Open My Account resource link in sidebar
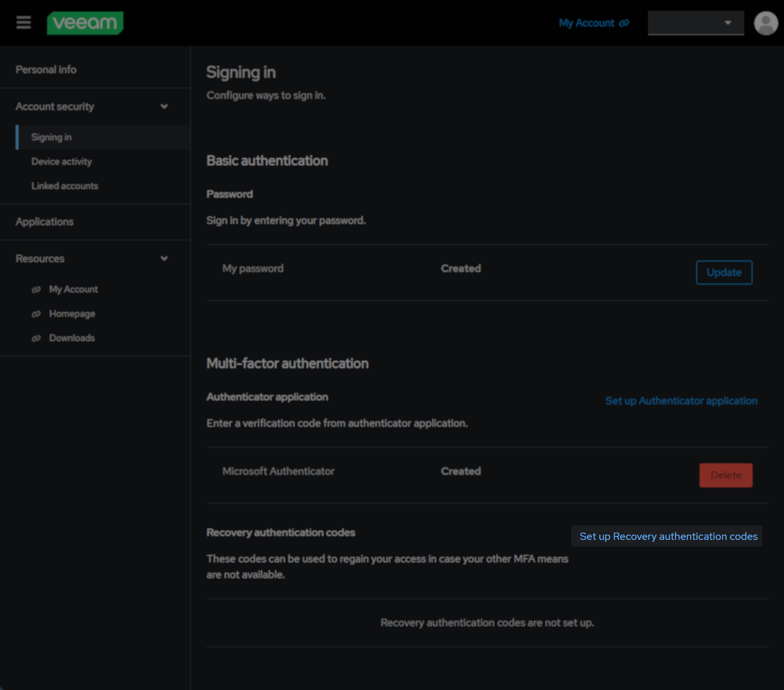The height and width of the screenshot is (690, 784). 74,290
